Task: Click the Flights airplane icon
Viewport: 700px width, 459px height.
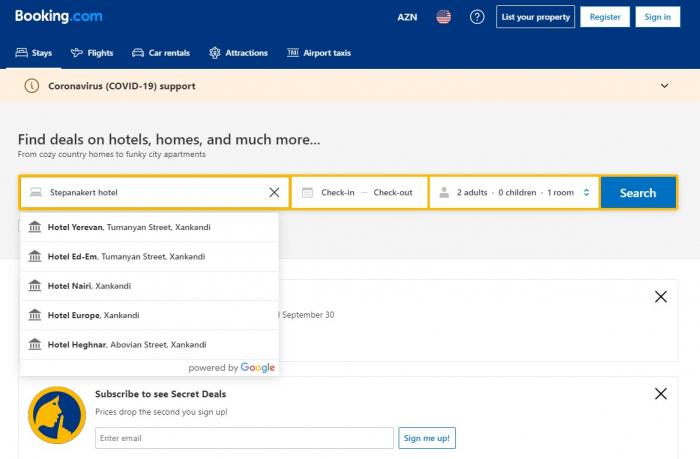Action: click(x=77, y=53)
